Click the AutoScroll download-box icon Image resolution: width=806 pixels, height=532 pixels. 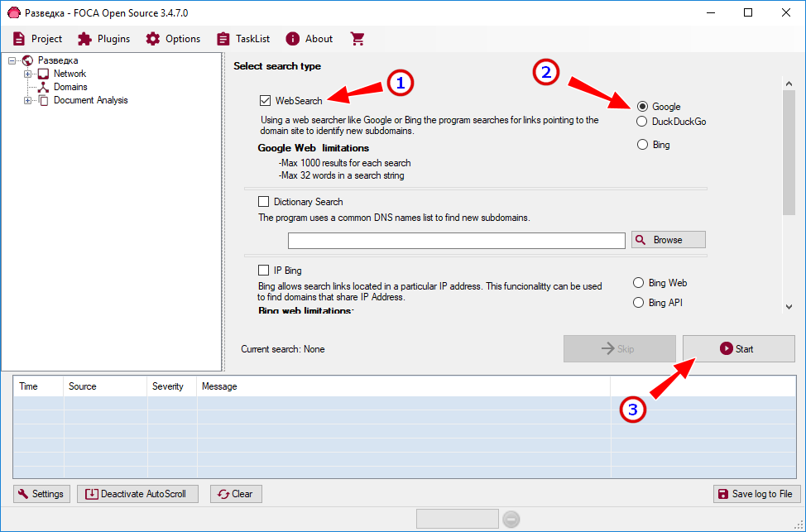click(92, 494)
